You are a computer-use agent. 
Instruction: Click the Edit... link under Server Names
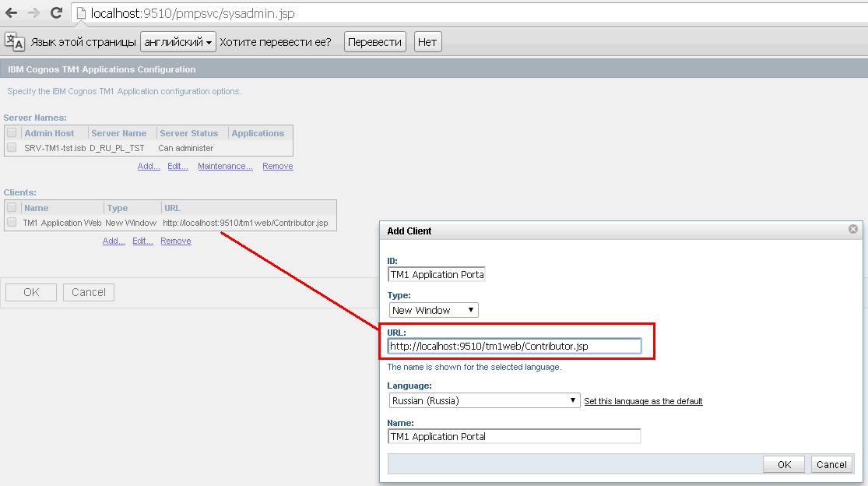(x=177, y=166)
